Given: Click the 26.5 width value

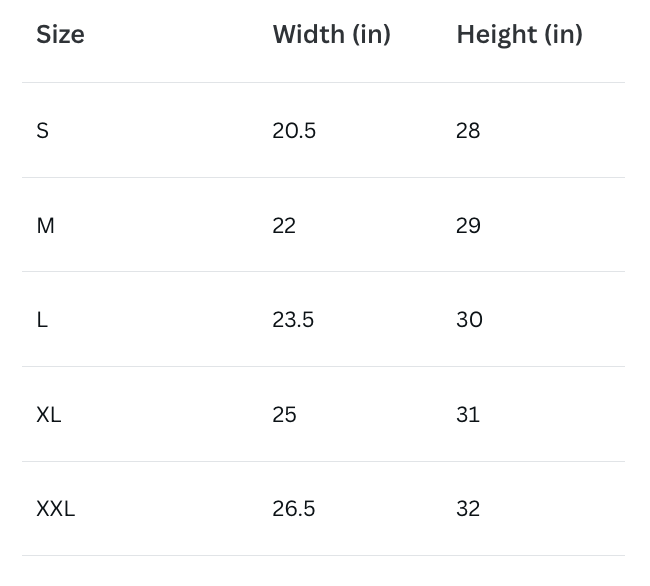Looking at the screenshot, I should [x=293, y=509].
